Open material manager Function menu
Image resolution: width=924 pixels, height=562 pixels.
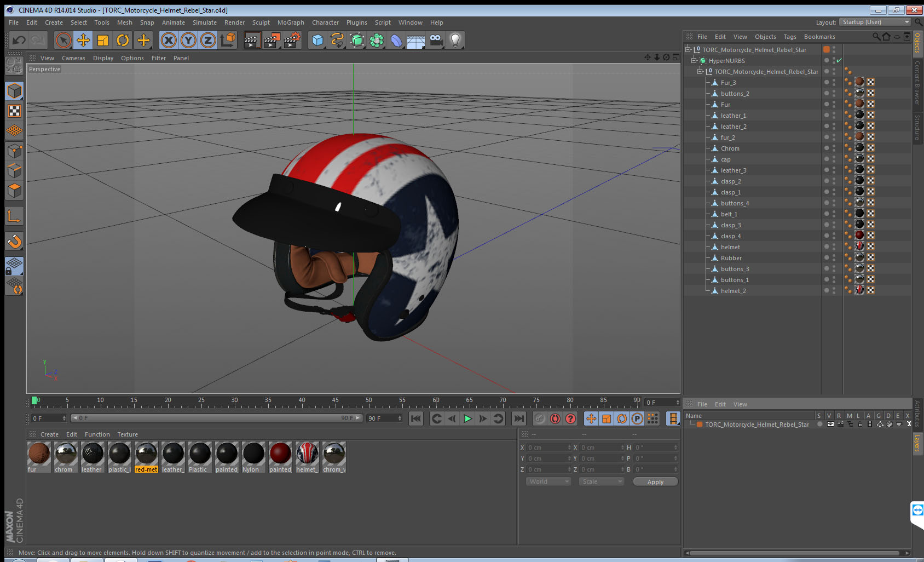(x=97, y=434)
